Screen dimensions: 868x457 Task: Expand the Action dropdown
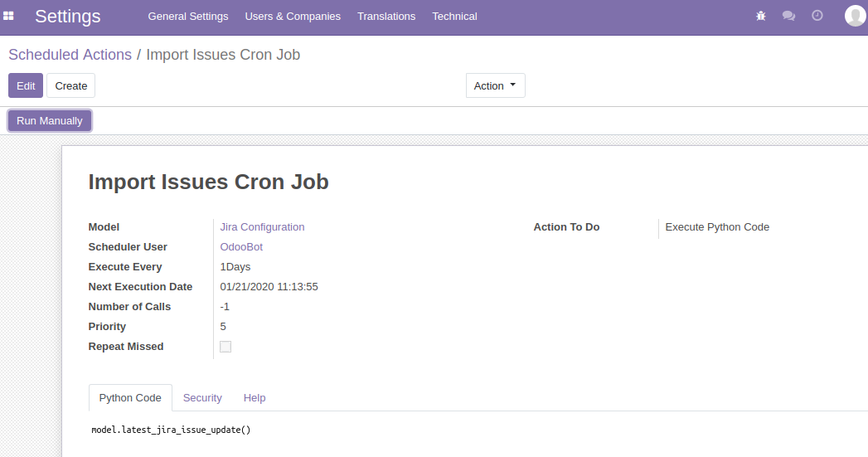pos(495,85)
